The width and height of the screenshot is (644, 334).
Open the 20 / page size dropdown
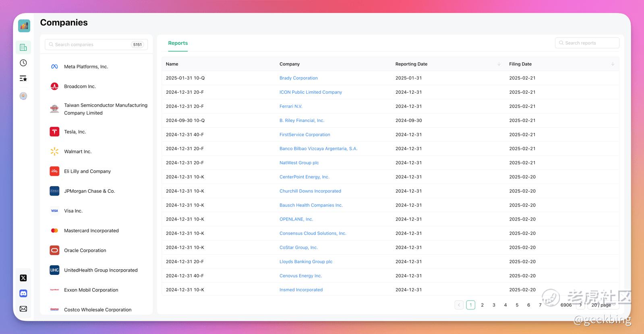pyautogui.click(x=603, y=305)
